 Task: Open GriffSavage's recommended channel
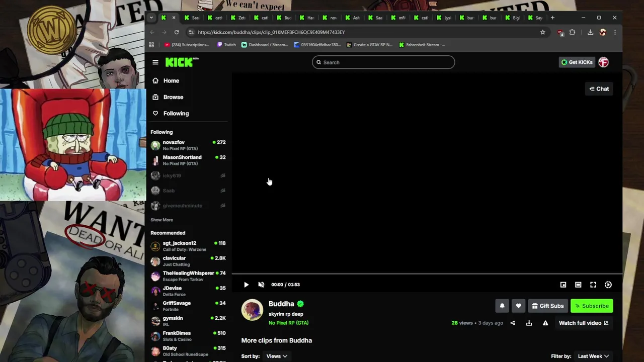(x=188, y=306)
